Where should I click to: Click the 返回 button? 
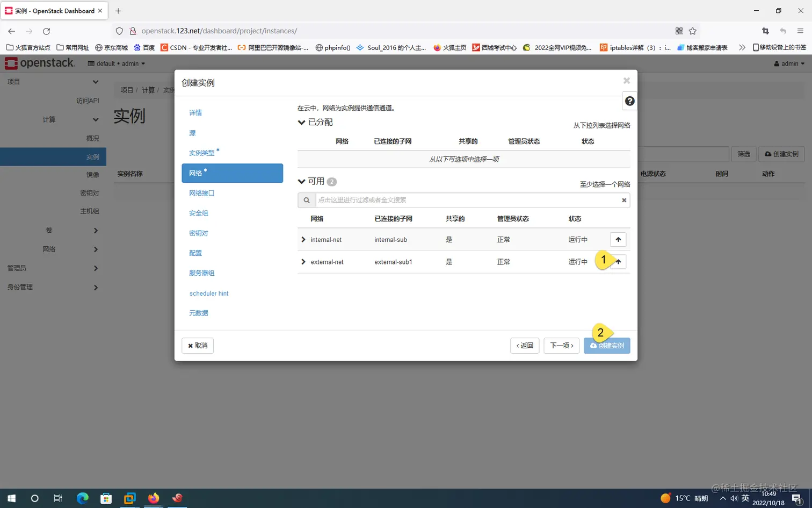[x=525, y=346]
